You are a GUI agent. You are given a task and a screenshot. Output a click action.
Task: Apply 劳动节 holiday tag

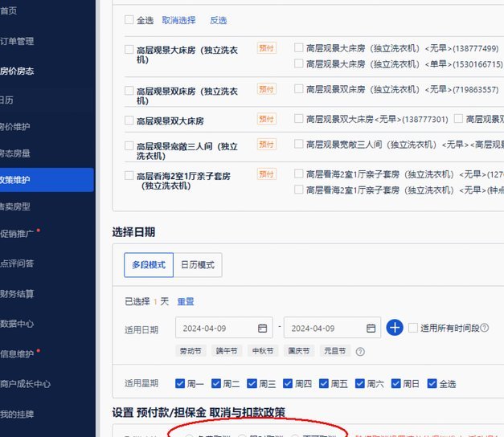(x=191, y=351)
